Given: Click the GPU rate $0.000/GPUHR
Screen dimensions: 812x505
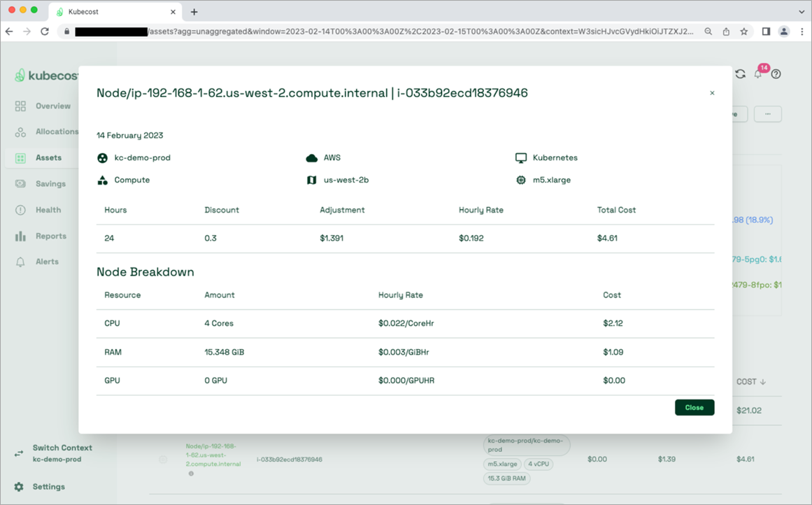Looking at the screenshot, I should (x=406, y=380).
